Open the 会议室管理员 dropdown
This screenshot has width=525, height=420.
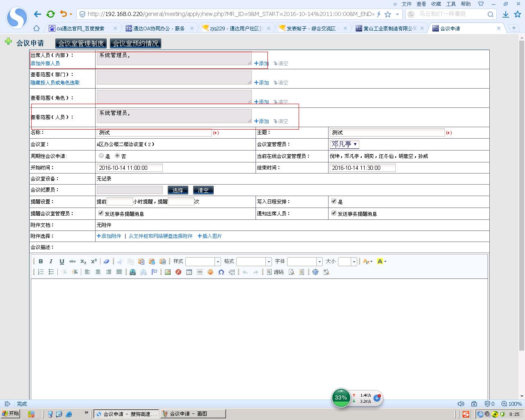coord(345,144)
